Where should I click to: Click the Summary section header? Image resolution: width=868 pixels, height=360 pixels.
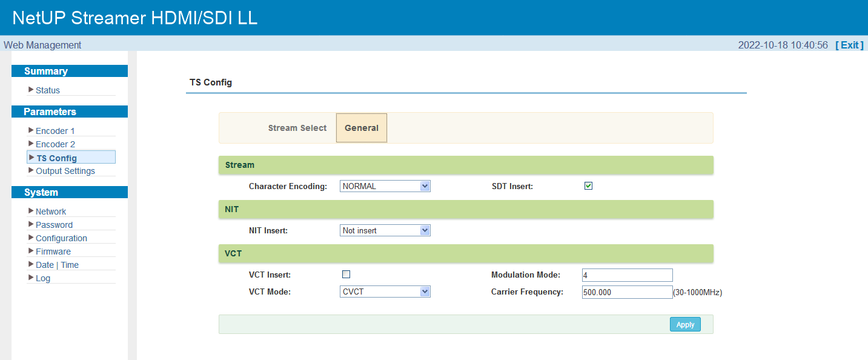(x=70, y=71)
